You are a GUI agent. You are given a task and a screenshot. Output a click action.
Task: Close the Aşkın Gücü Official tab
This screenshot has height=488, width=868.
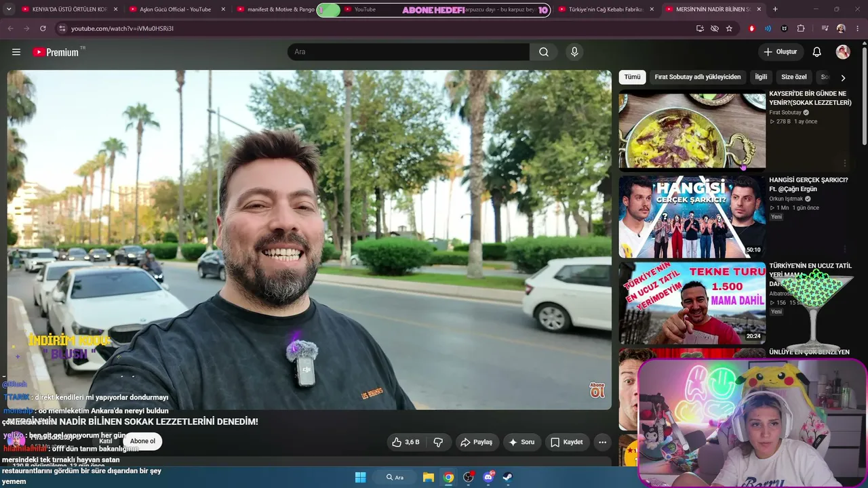[222, 9]
